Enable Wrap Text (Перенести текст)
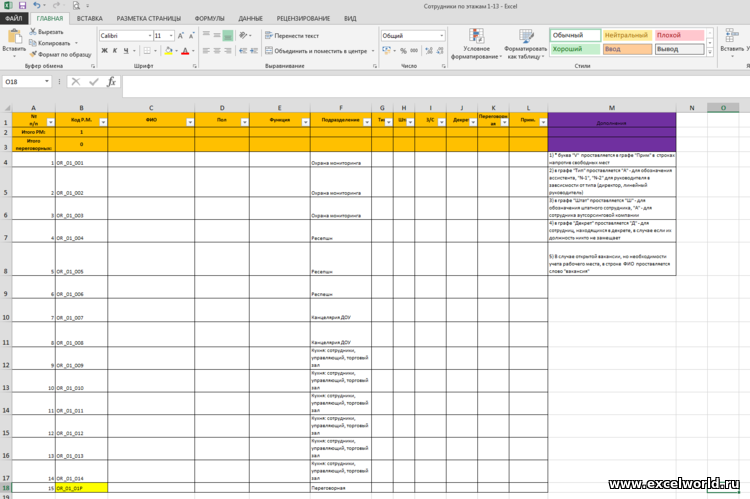This screenshot has width=750, height=499. (292, 35)
